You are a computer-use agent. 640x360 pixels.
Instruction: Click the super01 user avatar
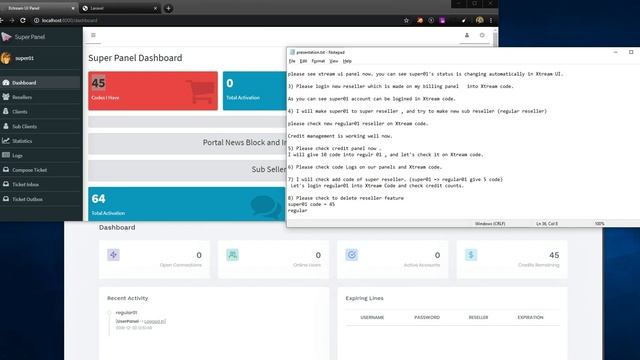tap(6, 58)
